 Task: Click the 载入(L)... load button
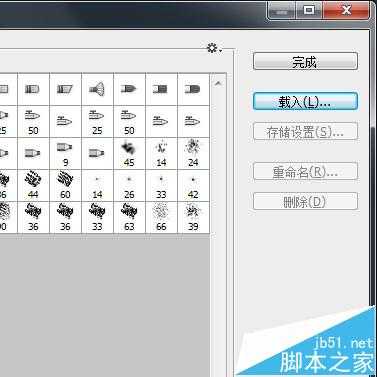tap(305, 101)
